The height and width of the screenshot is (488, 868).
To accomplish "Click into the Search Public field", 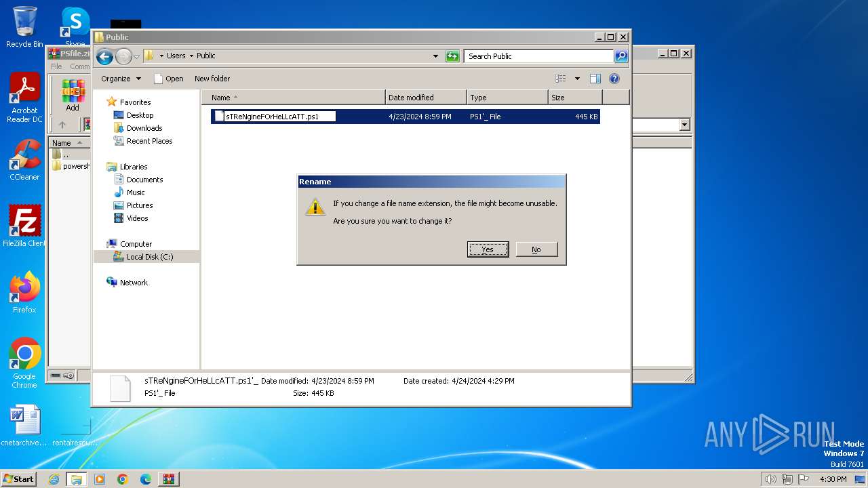I will [539, 56].
